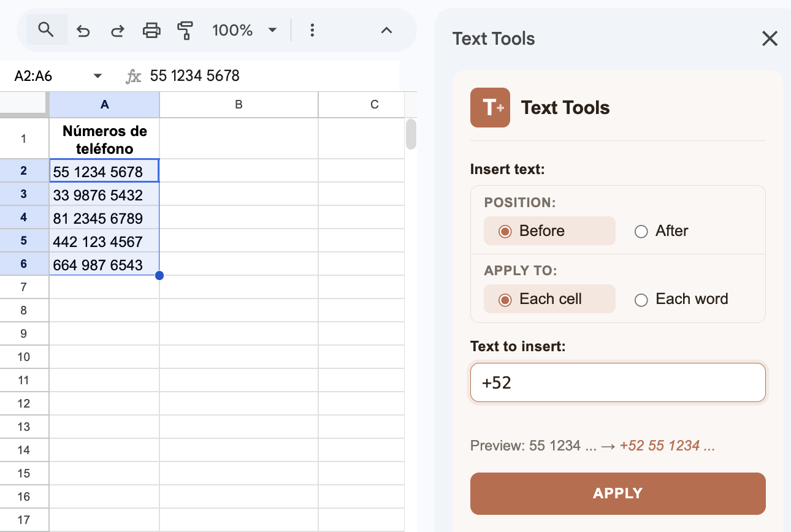Undo the last action
Image resolution: width=791 pixels, height=532 pixels.
tap(83, 29)
